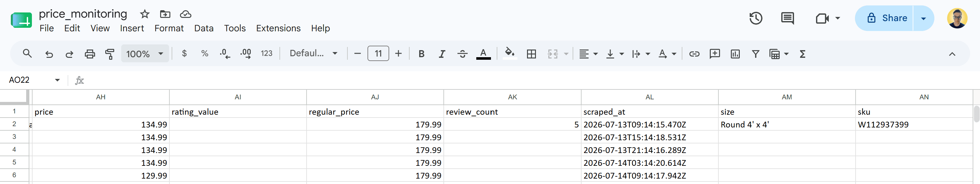Screen dimensions: 980x184
Task: Click the insert link icon
Action: 694,54
